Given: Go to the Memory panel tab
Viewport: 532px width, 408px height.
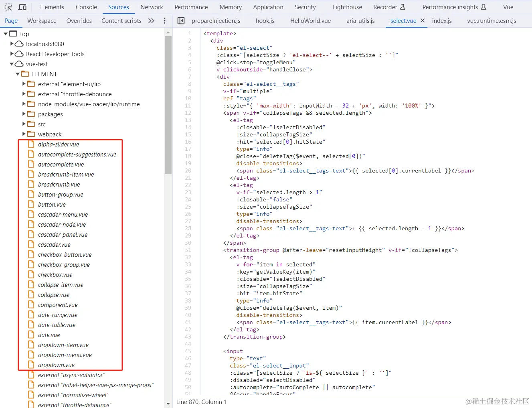Looking at the screenshot, I should coord(231,7).
